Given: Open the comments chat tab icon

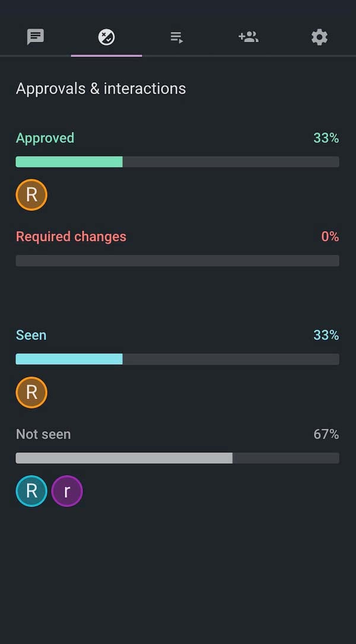Looking at the screenshot, I should (36, 37).
